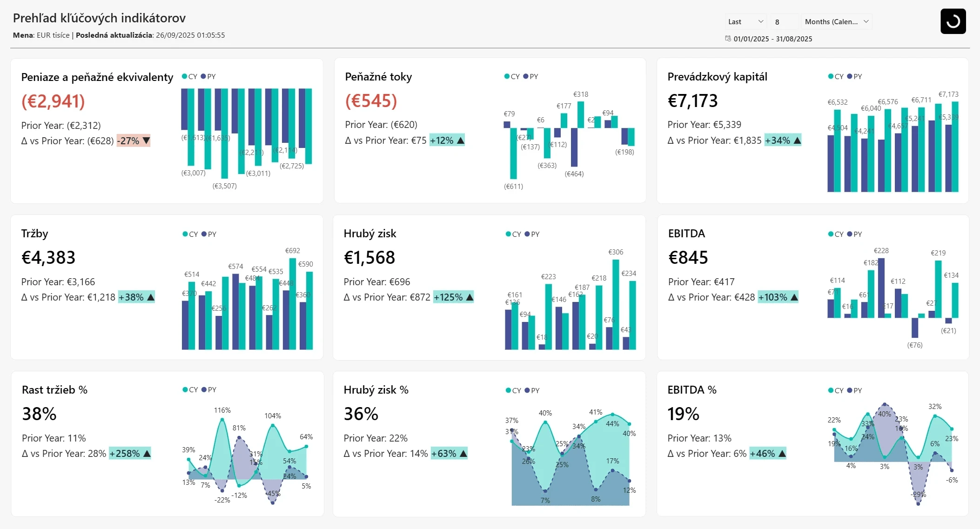
Task: Click the CY legend dot on Prevádzkový kapitál chart
Action: coord(830,76)
